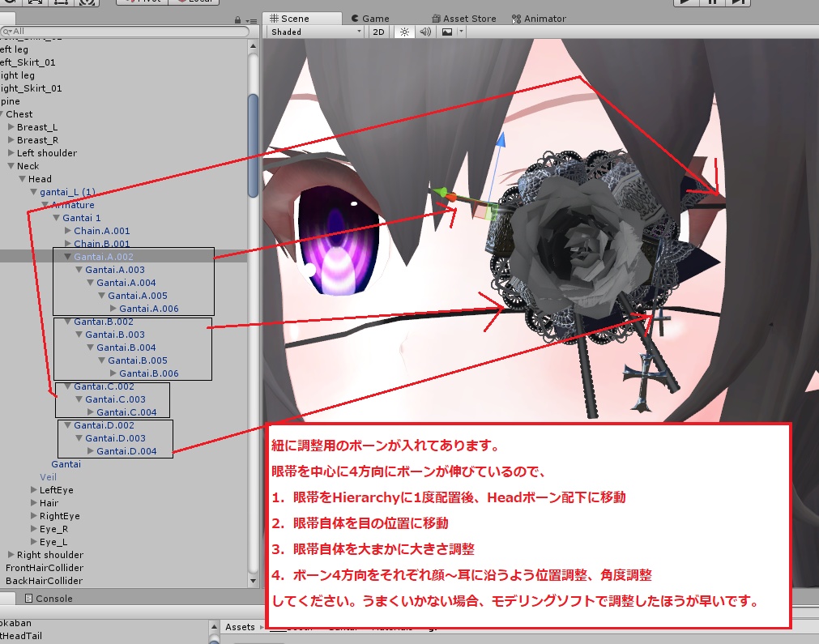Open the Asset Store tab
819x644 pixels.
[464, 19]
